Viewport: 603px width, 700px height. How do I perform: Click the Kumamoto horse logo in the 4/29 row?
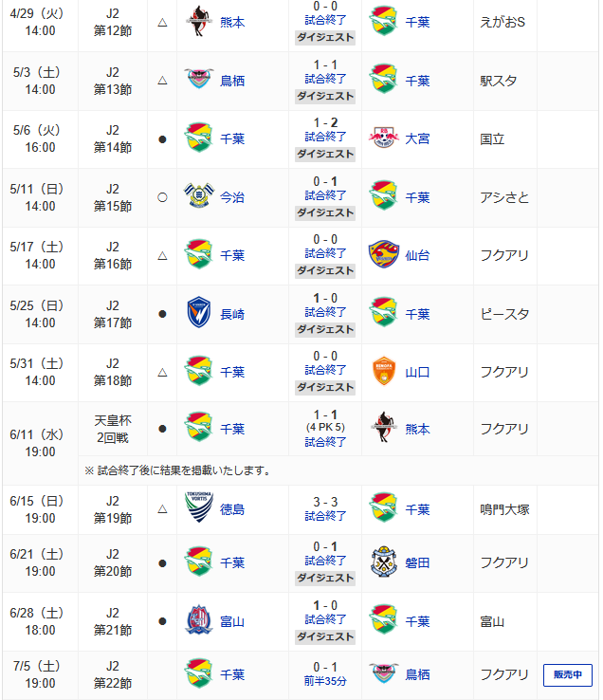[199, 22]
